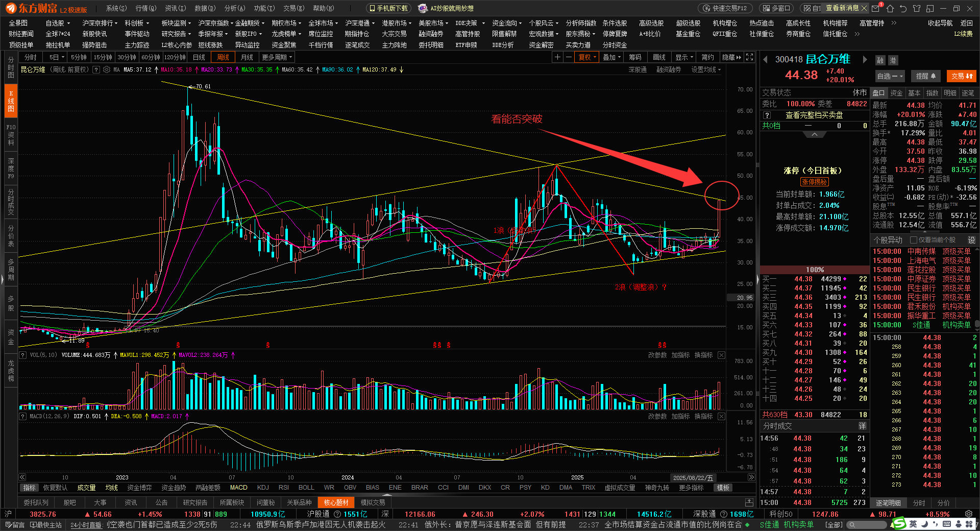The height and width of the screenshot is (531, 980).
Task: Go to previous stock with left arrow
Action: (x=766, y=60)
